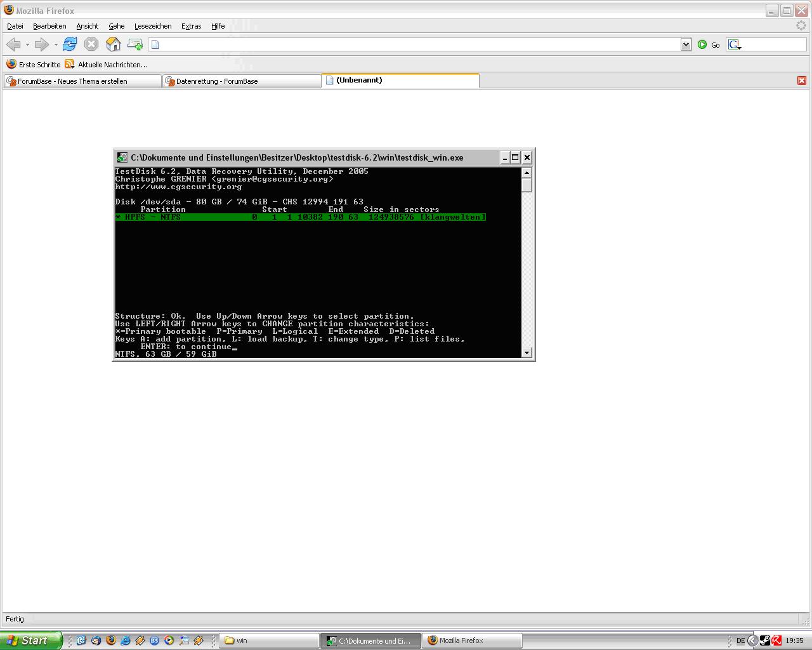Viewport: 812px width, 650px height.
Task: Open the Google search engine selector
Action: [735, 44]
